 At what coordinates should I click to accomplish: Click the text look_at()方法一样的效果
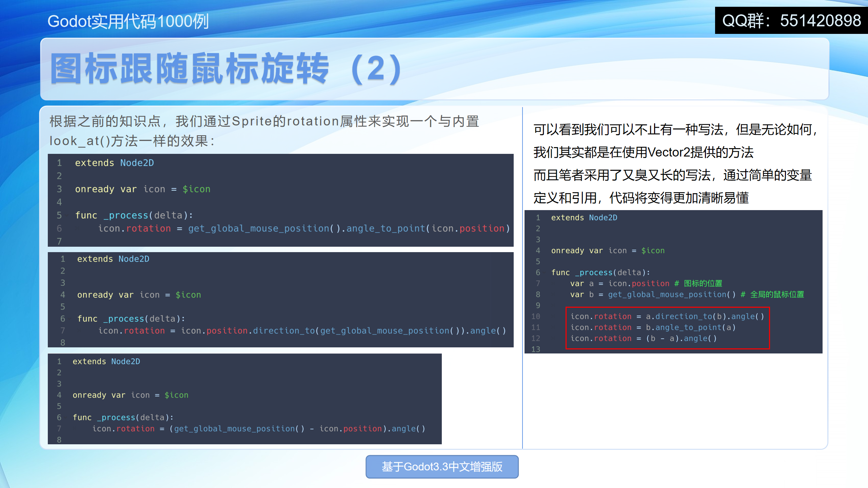[132, 141]
